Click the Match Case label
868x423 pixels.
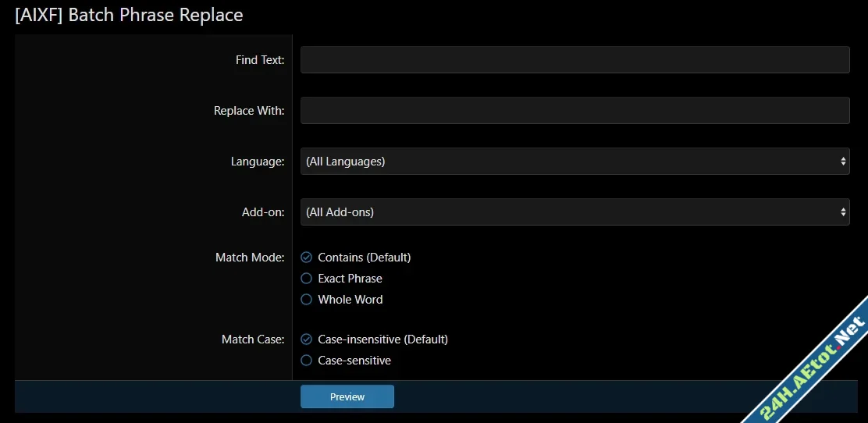(253, 339)
